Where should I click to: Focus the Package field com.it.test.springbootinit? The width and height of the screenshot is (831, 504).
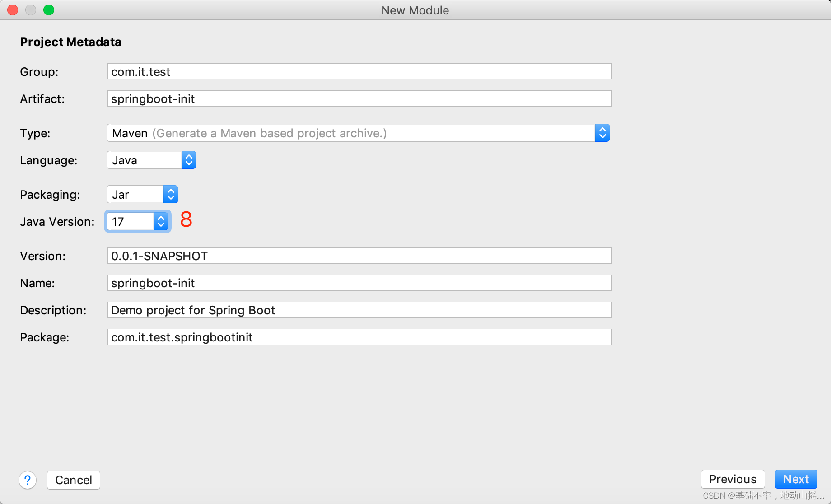(x=359, y=337)
